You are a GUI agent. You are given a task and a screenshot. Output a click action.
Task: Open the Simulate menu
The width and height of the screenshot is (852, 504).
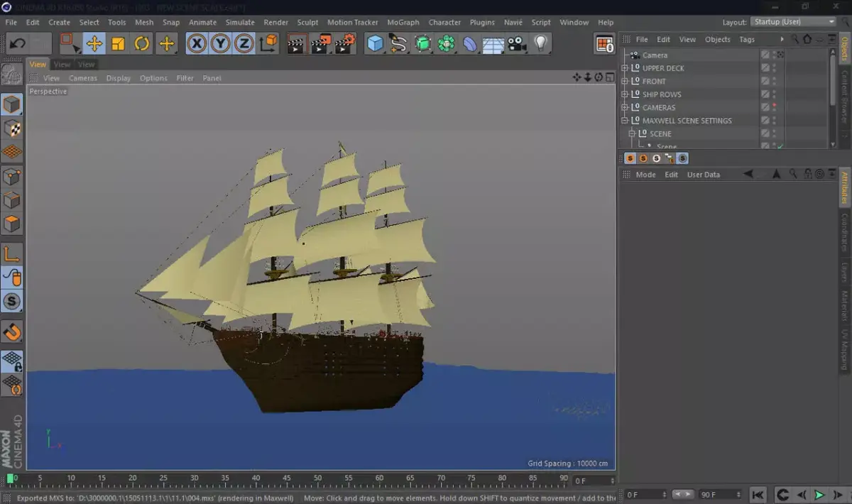click(240, 22)
